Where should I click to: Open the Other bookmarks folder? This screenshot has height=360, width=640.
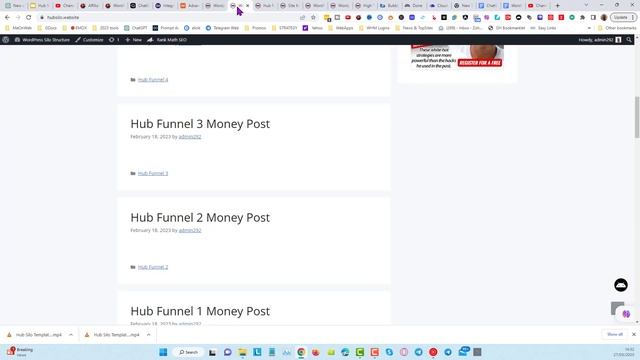click(617, 28)
